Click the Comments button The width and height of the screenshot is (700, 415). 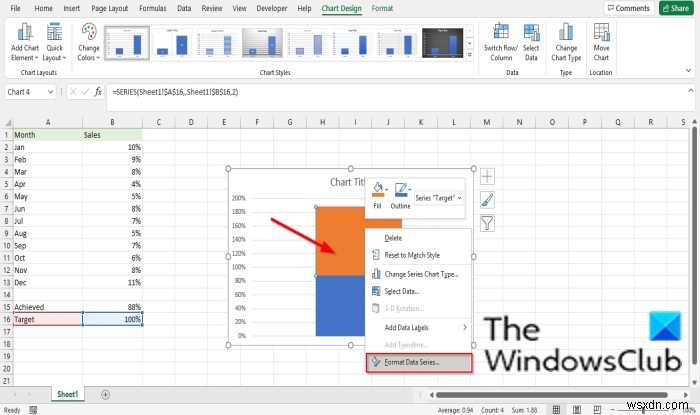pos(629,8)
